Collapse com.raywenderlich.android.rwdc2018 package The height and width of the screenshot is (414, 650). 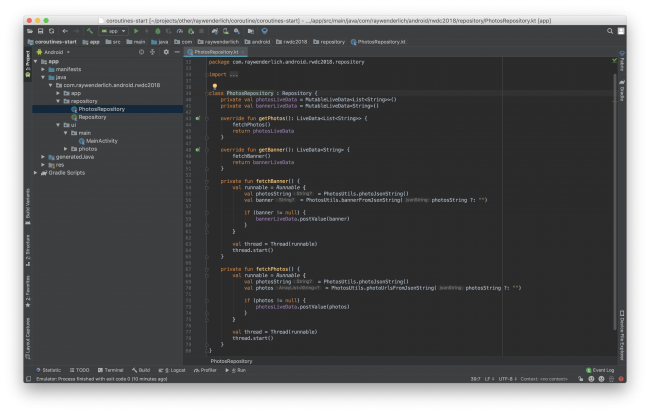[x=51, y=85]
